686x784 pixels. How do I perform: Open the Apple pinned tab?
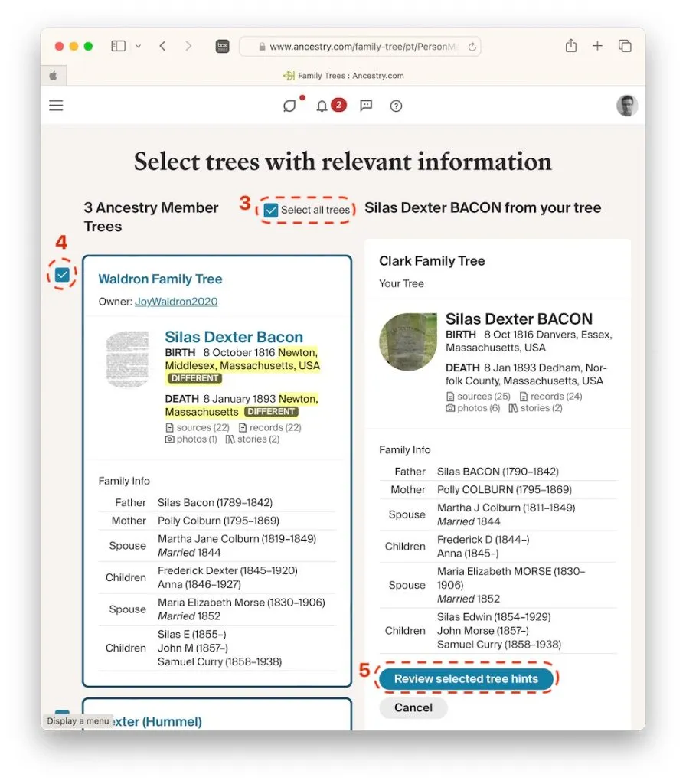(54, 76)
